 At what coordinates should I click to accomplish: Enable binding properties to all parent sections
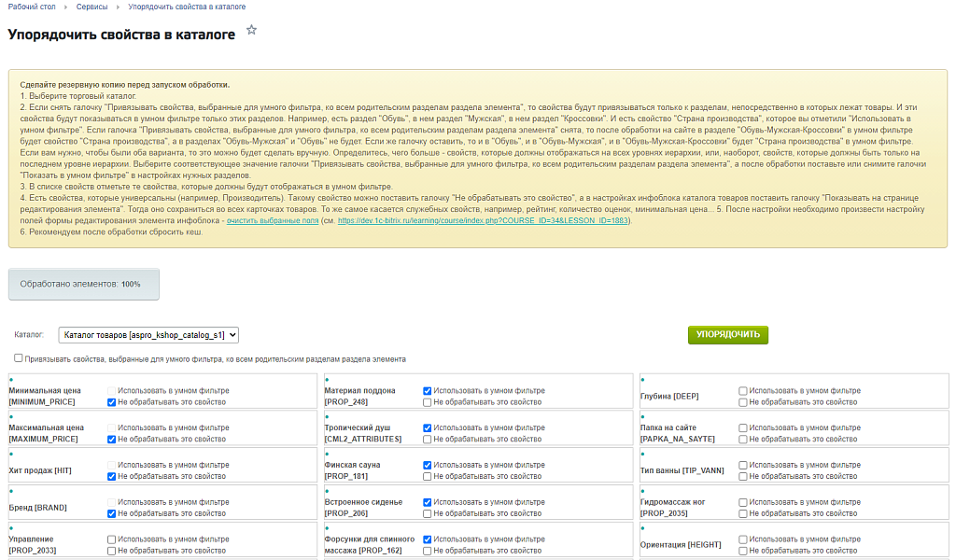19,358
